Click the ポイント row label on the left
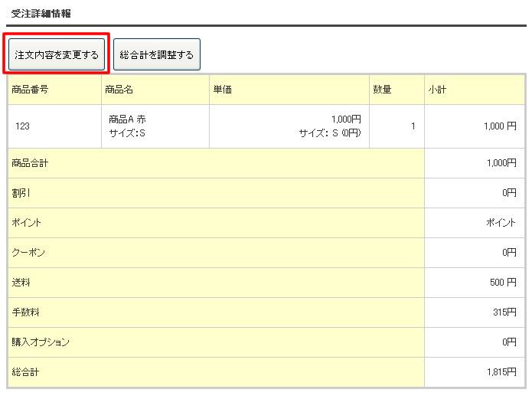 point(27,223)
